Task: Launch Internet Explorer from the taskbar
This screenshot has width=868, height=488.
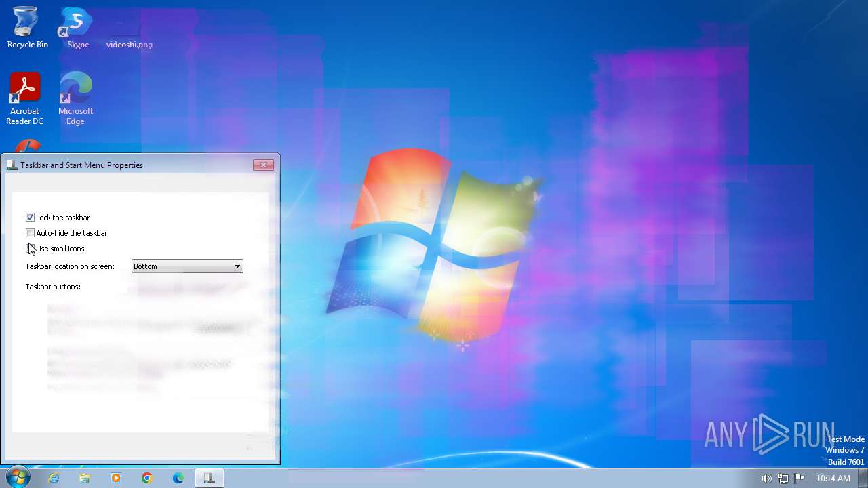Action: click(x=54, y=478)
